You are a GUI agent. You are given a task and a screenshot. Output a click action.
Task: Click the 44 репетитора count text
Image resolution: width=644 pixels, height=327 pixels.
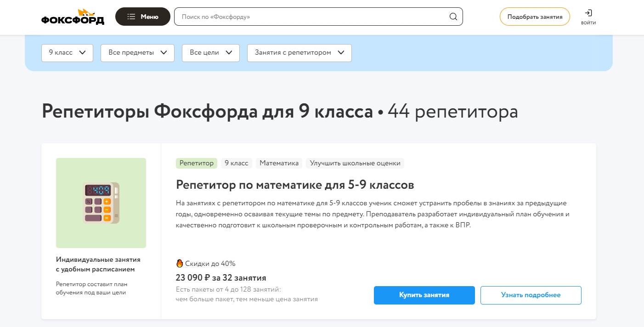click(x=453, y=112)
